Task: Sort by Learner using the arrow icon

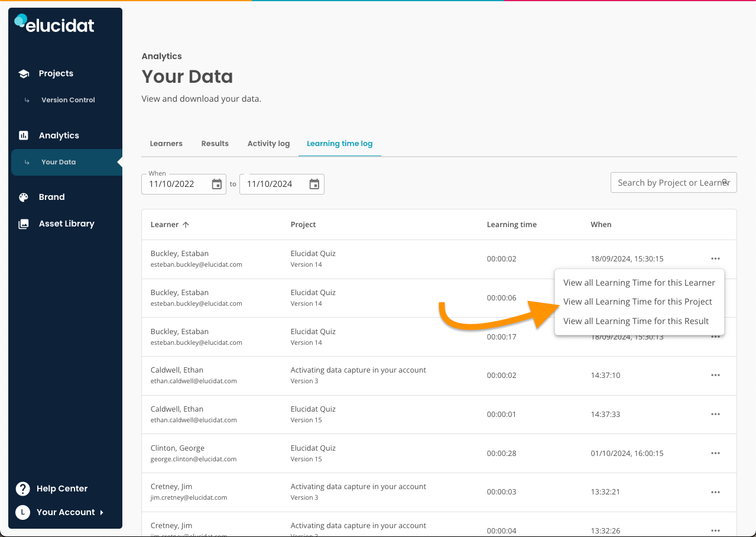Action: click(186, 225)
